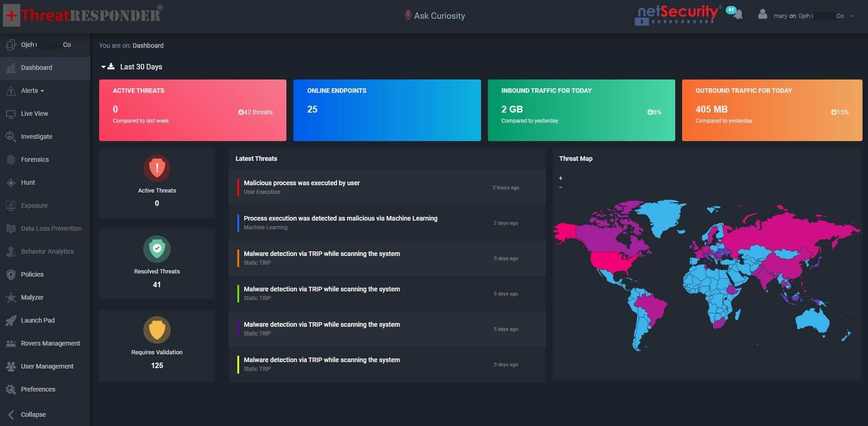Open Live View from the sidebar
Screen dimensions: 868x426
pos(34,114)
